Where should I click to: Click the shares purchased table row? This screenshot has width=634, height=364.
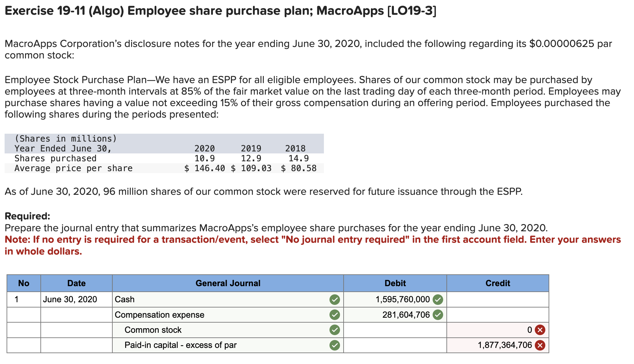(x=131, y=158)
